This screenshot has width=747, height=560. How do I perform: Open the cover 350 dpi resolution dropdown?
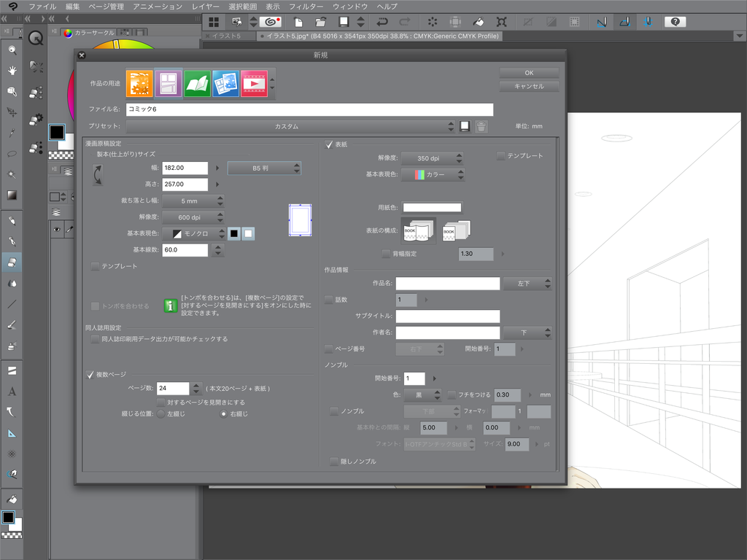(432, 158)
